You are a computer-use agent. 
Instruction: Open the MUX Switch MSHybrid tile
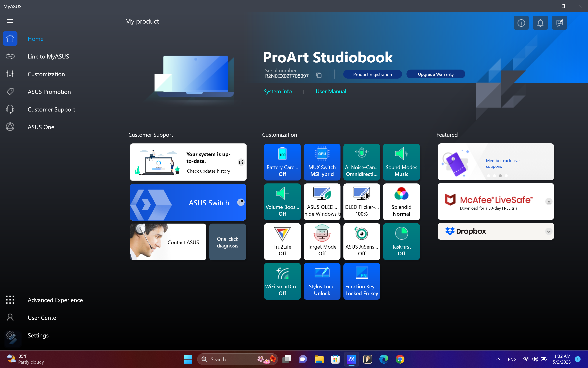point(322,162)
